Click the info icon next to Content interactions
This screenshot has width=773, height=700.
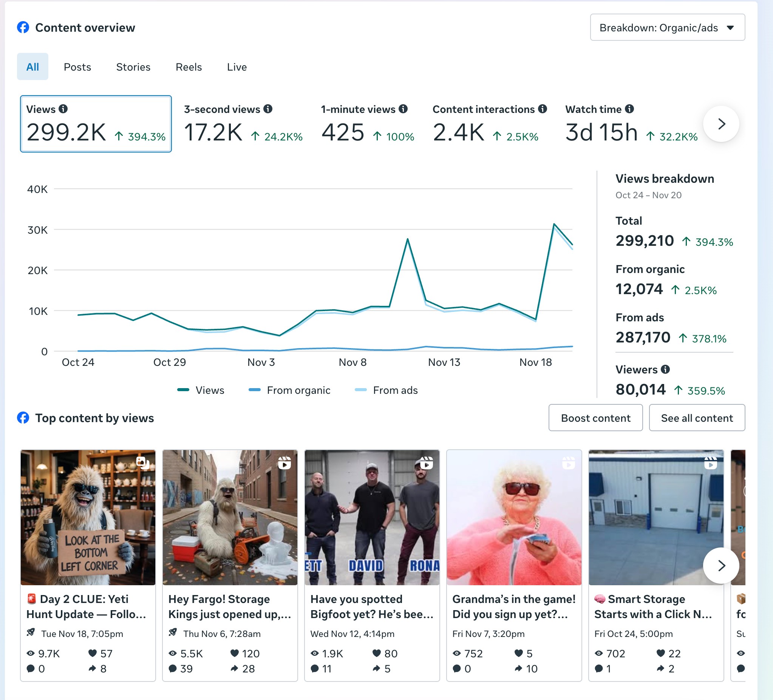coord(543,109)
